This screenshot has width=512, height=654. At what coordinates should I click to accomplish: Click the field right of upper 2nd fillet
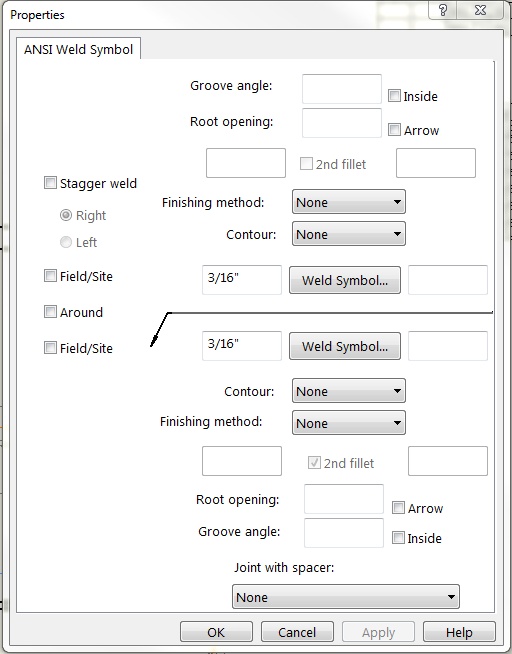436,163
